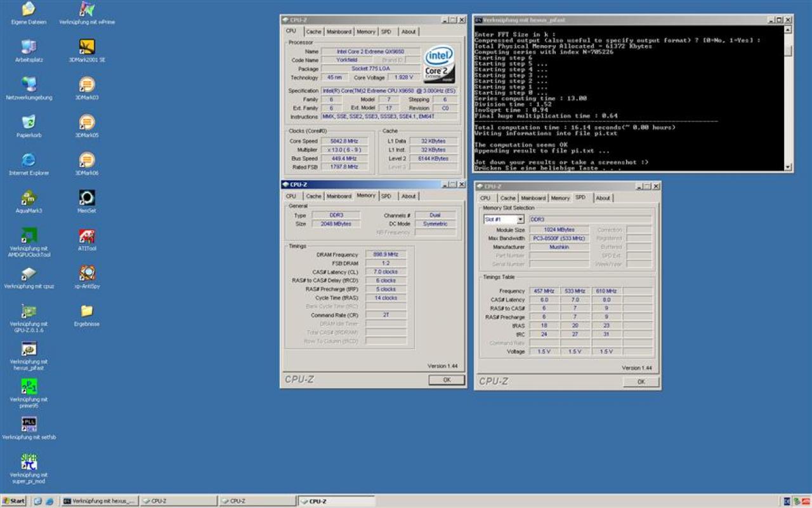Launch the hexus_pifast desktop shortcut
Viewport: 812px width, 508px height.
click(x=29, y=349)
